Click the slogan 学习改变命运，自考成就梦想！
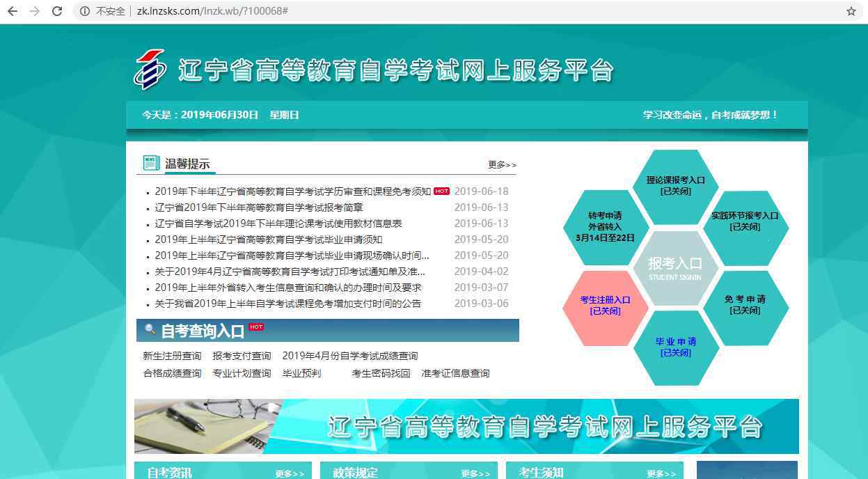The width and height of the screenshot is (868, 479). click(x=711, y=115)
